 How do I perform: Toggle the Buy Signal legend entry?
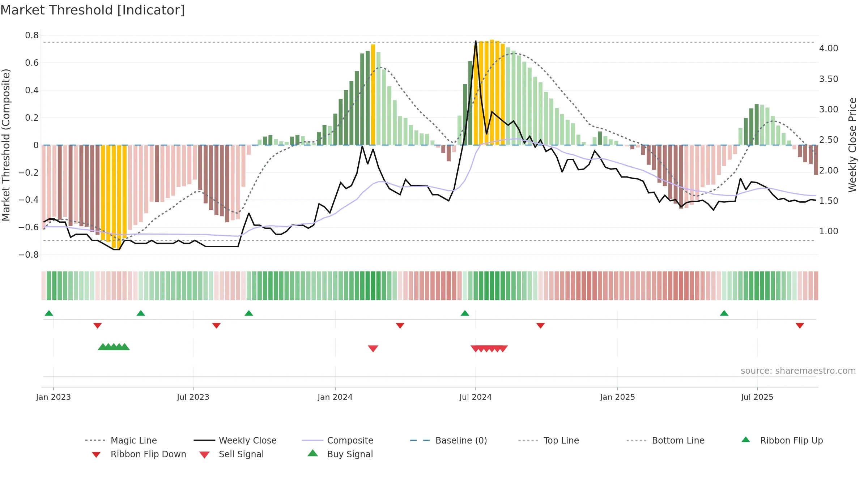[340, 454]
